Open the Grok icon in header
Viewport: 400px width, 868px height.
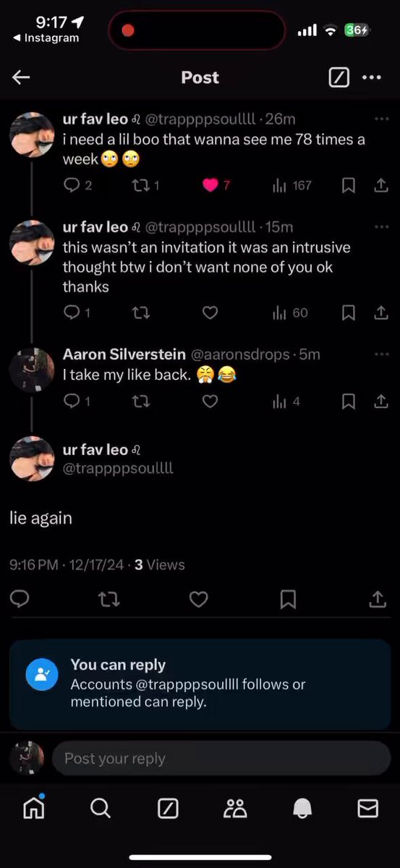point(339,77)
